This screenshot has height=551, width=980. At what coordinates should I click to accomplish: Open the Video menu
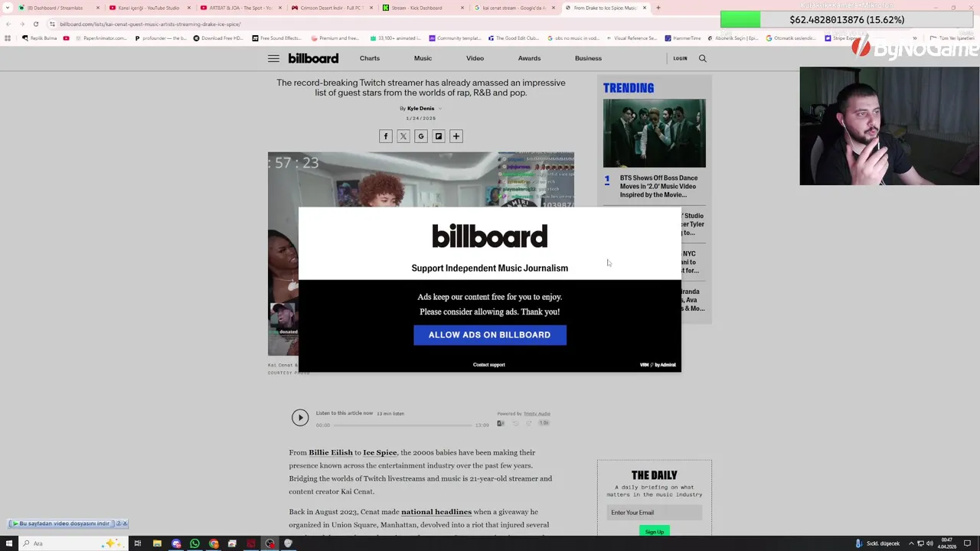pos(475,58)
